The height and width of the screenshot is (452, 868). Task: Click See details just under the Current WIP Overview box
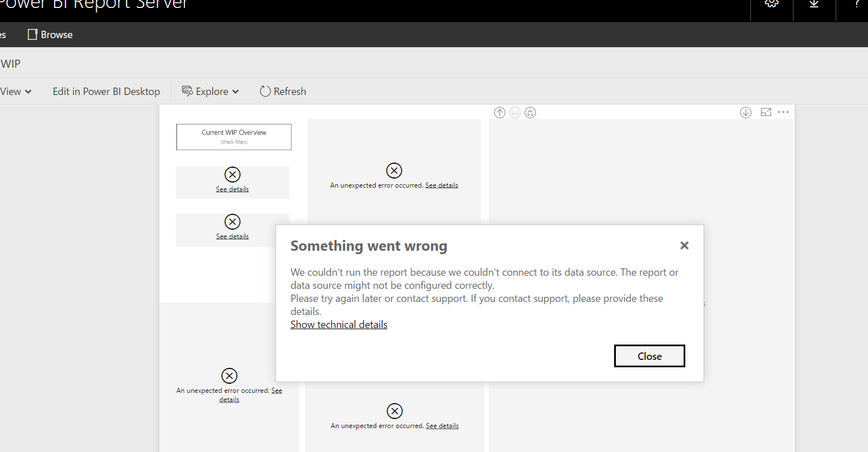tap(232, 189)
